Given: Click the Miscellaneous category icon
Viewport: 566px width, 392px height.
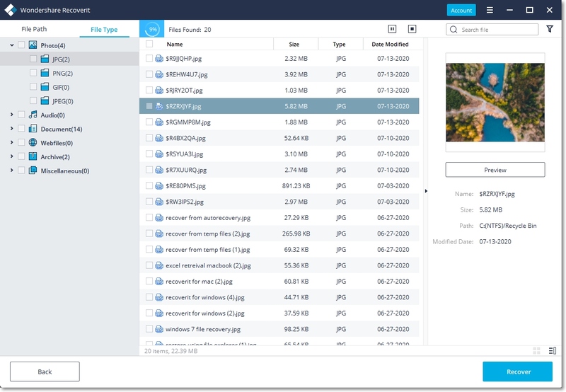Looking at the screenshot, I should tap(33, 171).
